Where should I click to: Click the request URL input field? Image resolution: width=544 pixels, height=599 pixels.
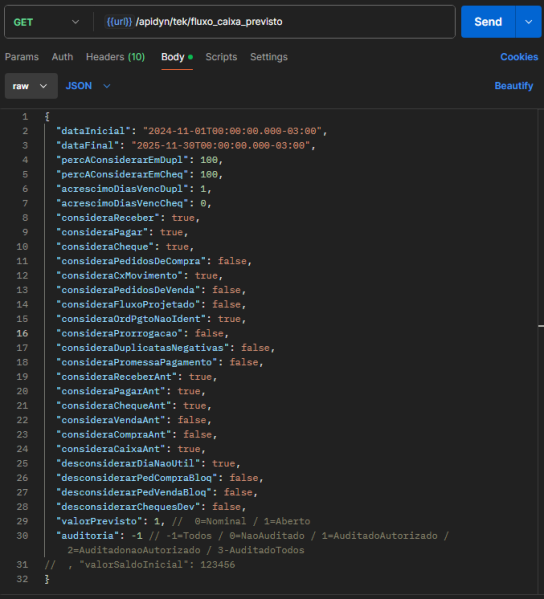coord(275,22)
